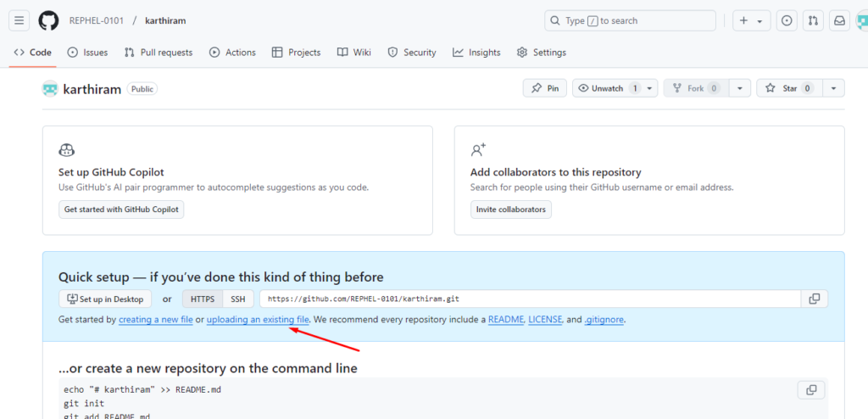Open the notifications inbox icon
868x419 pixels.
(839, 20)
